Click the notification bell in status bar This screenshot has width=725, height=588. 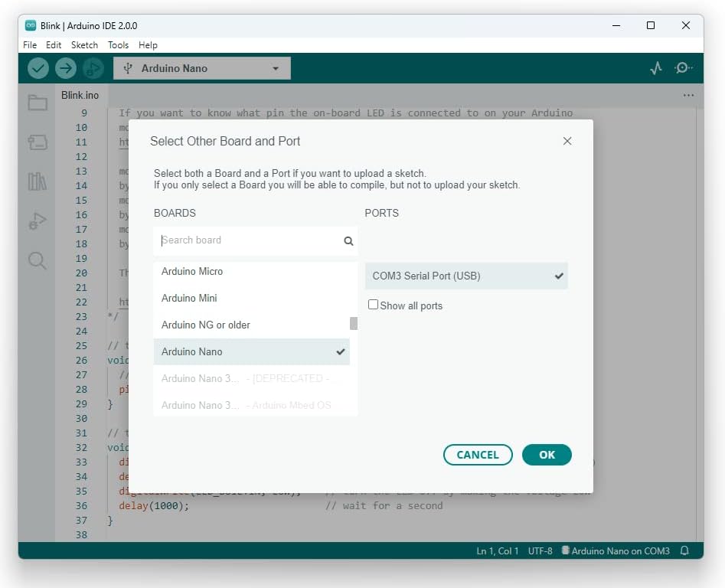click(684, 550)
